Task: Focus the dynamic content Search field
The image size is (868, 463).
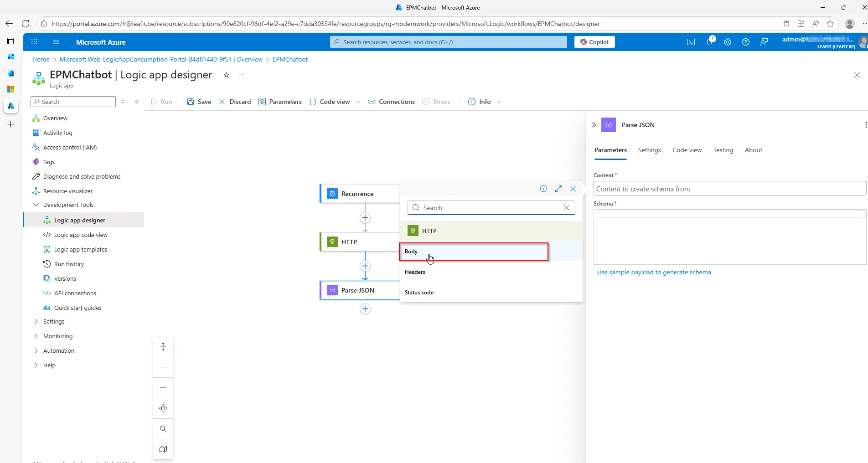Action: point(491,208)
